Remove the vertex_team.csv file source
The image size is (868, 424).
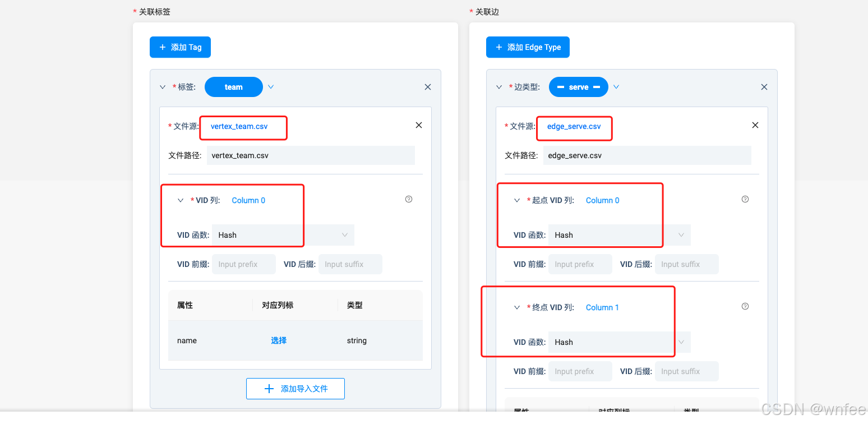pyautogui.click(x=419, y=125)
